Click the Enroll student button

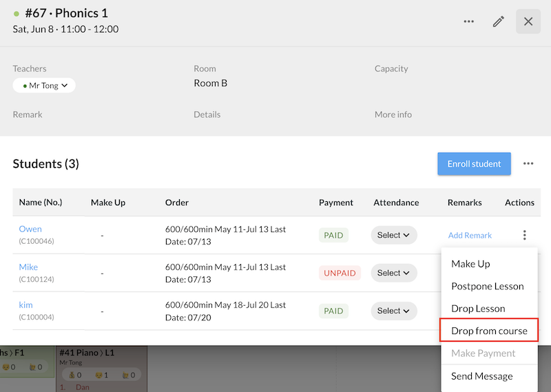tap(474, 164)
